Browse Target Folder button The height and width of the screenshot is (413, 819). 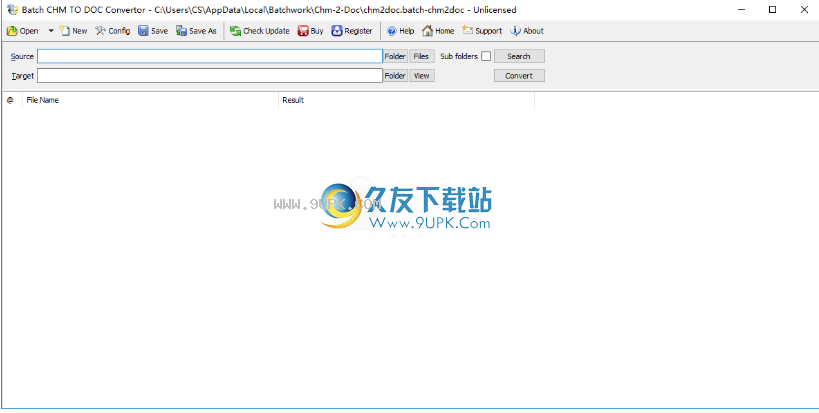tap(395, 76)
